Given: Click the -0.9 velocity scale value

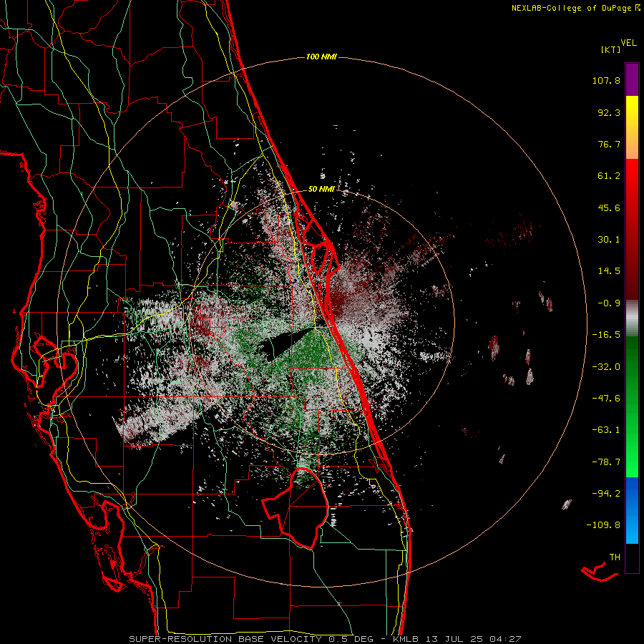Looking at the screenshot, I should (609, 303).
